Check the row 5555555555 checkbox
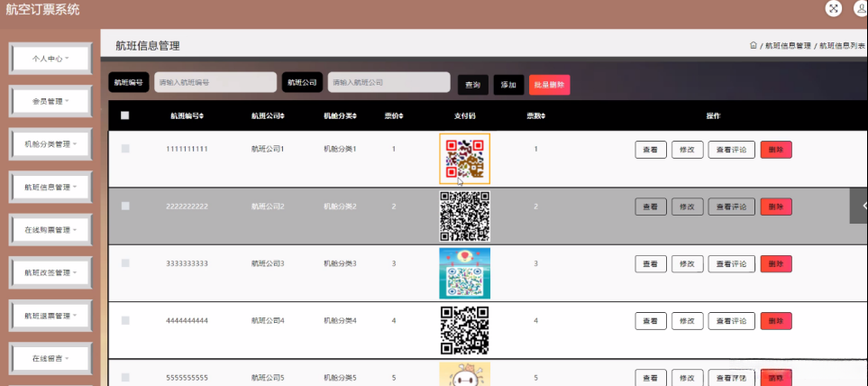Viewport: 868px width, 386px height. point(125,378)
